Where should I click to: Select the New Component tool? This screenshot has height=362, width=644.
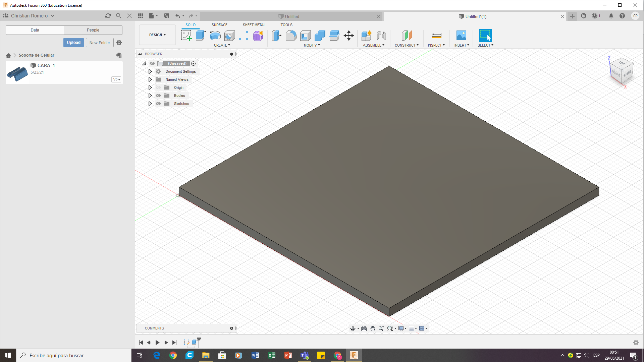367,35
